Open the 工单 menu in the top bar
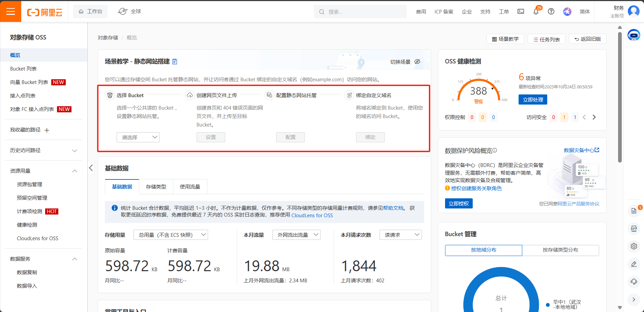The height and width of the screenshot is (312, 644). (503, 11)
